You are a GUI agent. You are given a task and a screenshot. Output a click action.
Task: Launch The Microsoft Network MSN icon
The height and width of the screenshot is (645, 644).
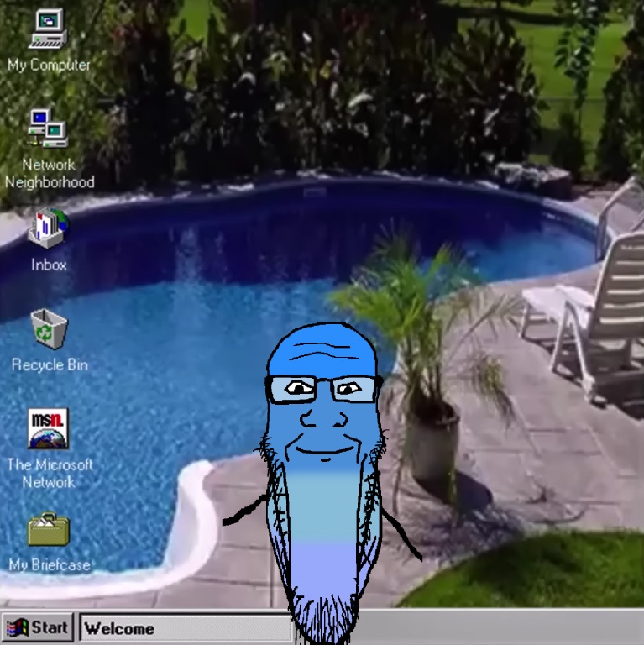tap(49, 428)
